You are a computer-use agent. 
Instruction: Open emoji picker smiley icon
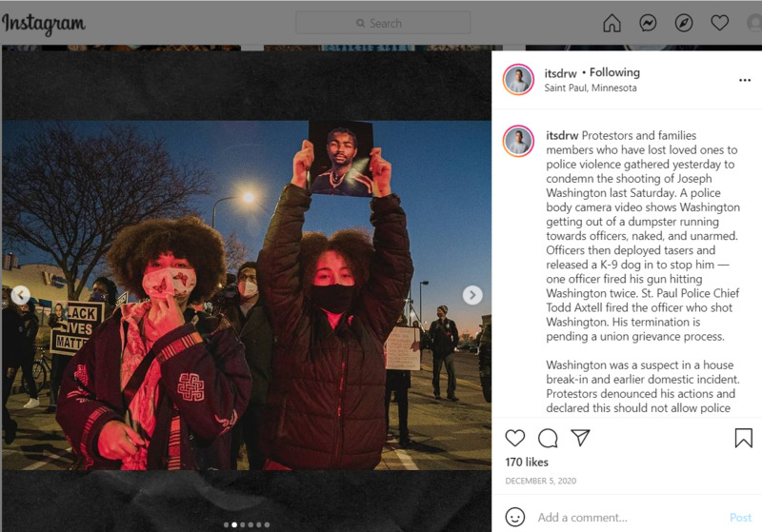point(515,517)
